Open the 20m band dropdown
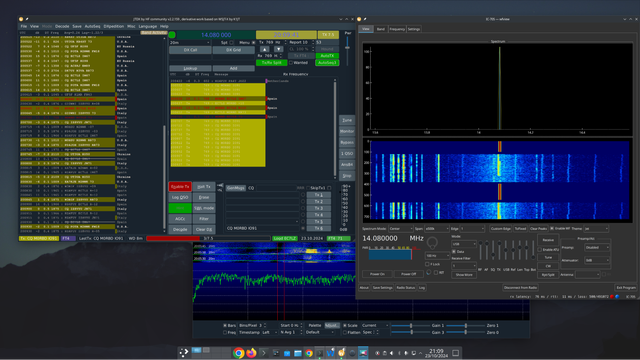The image size is (640, 360). (189, 42)
